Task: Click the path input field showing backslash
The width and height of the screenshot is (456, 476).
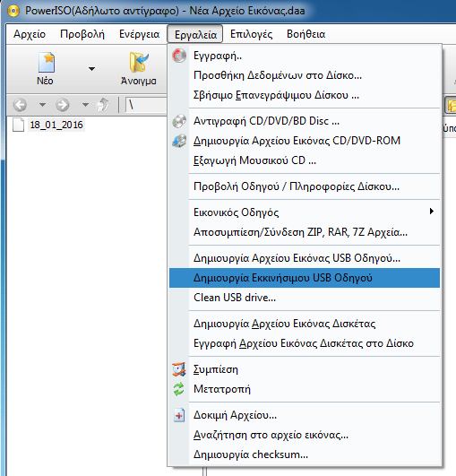Action: tap(146, 106)
